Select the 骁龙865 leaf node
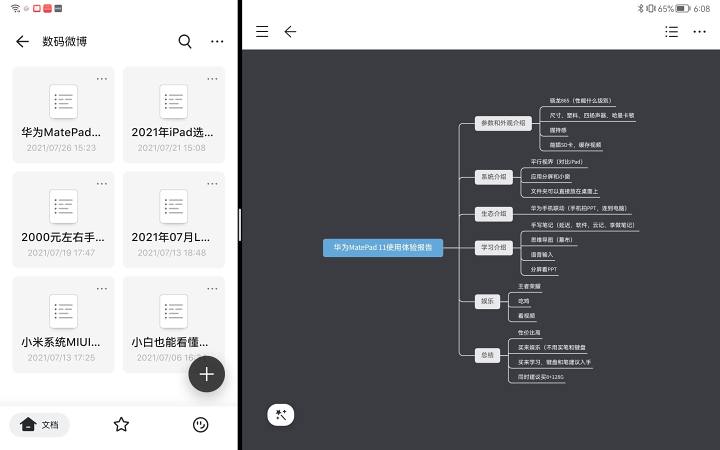 pyautogui.click(x=580, y=101)
